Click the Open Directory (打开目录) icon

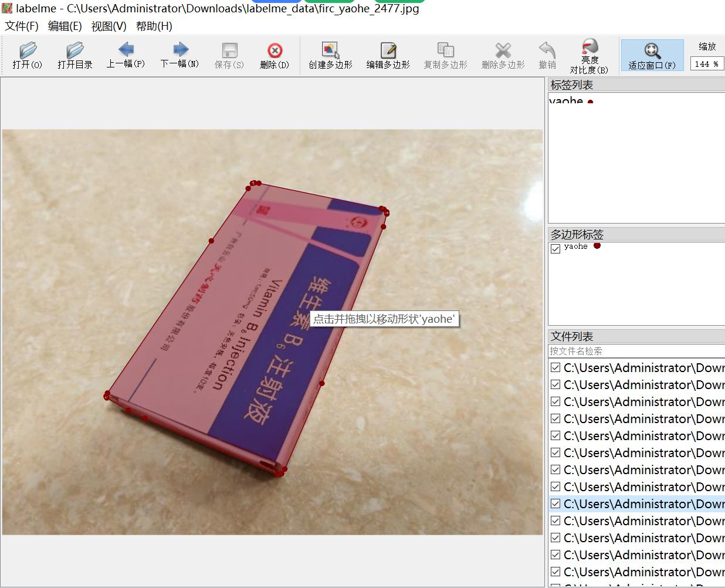(x=74, y=56)
